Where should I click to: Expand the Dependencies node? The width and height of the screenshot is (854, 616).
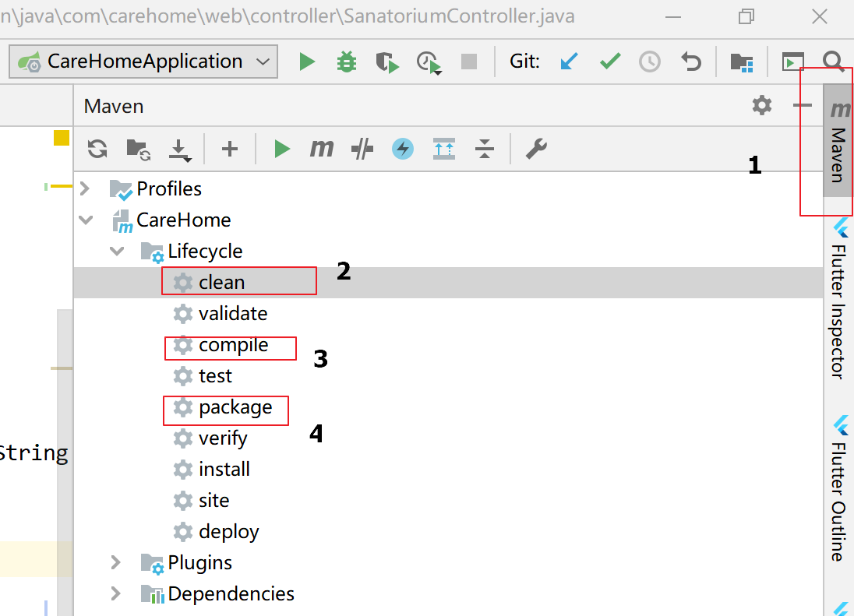(115, 593)
